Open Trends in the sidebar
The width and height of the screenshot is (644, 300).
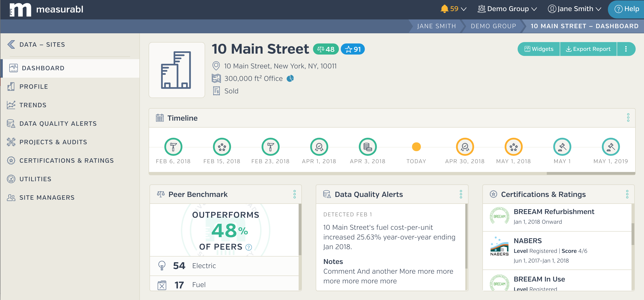33,105
